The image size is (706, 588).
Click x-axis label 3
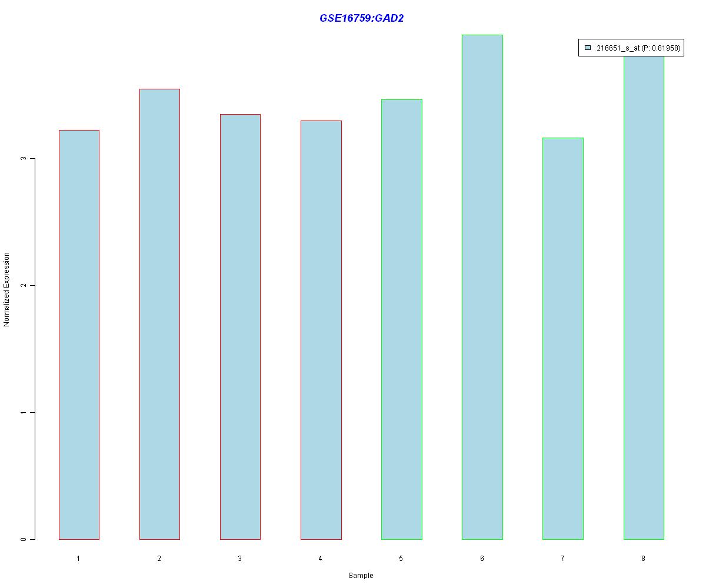(239, 558)
